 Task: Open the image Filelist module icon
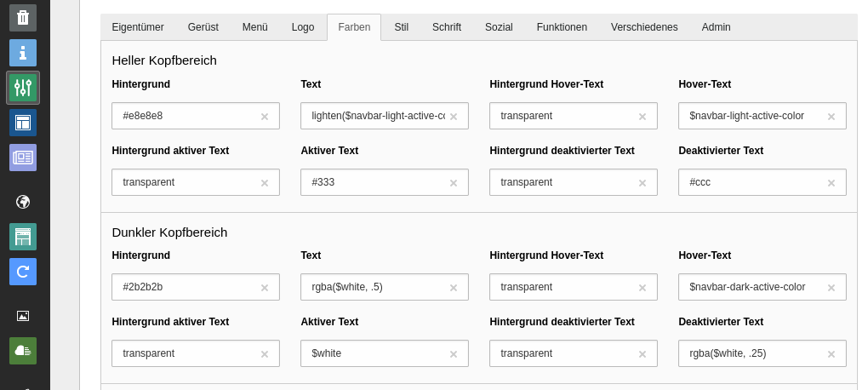(23, 316)
